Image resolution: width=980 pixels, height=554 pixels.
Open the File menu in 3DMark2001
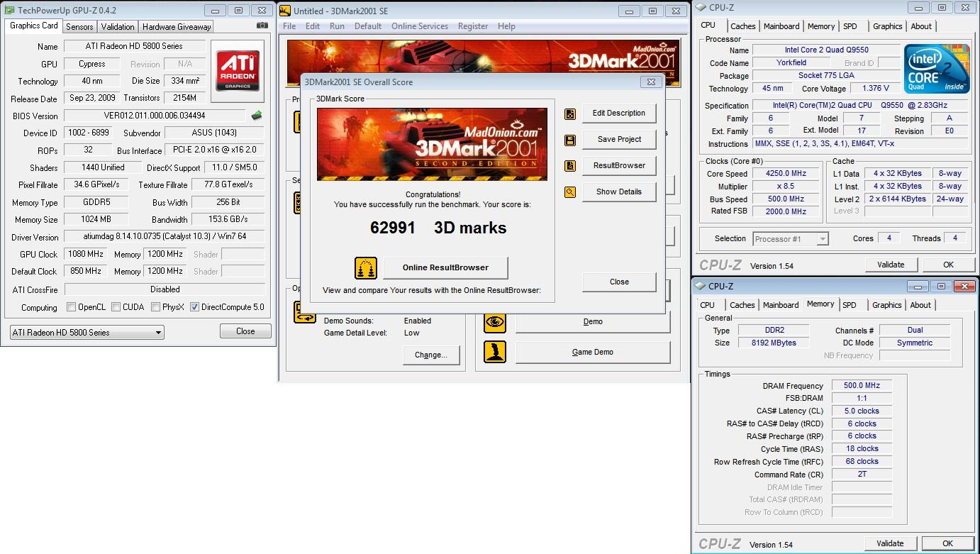289,26
